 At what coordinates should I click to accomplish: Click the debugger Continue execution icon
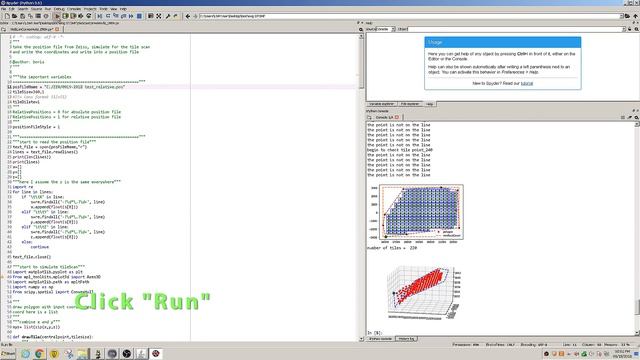tap(131, 16)
